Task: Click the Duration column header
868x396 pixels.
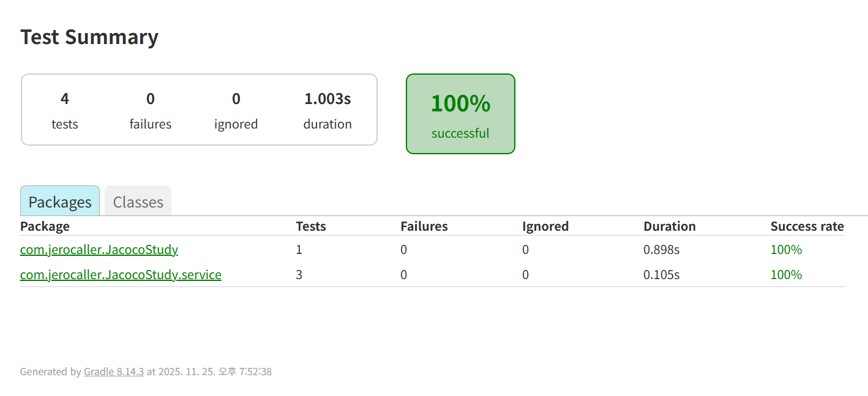Action: (670, 226)
